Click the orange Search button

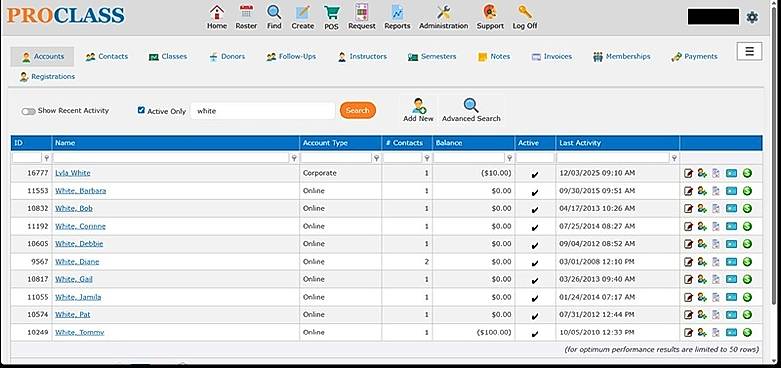[x=358, y=111]
